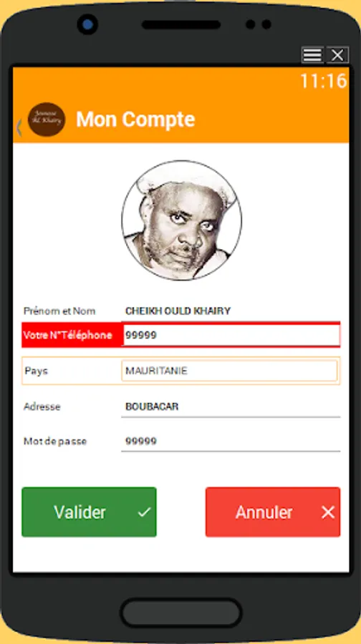The height and width of the screenshot is (644, 361).
Task: Open the Pays MAURITANIE combo box
Action: (x=229, y=371)
